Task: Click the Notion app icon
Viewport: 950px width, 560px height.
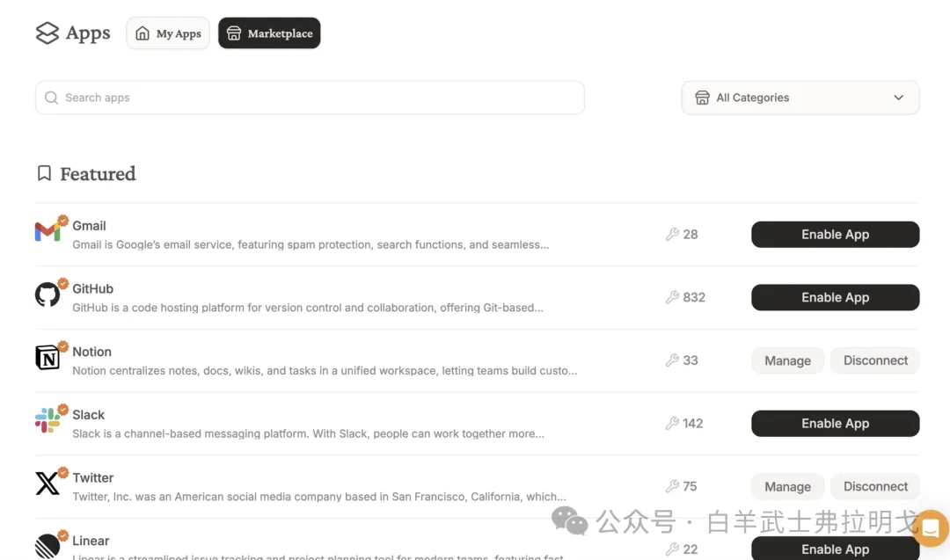Action: 47,358
